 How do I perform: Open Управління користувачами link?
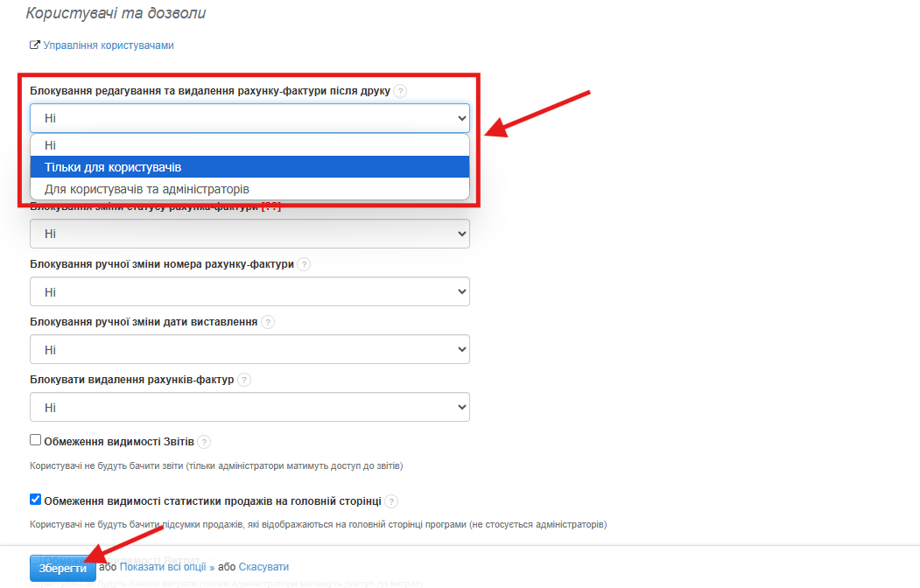[x=109, y=45]
